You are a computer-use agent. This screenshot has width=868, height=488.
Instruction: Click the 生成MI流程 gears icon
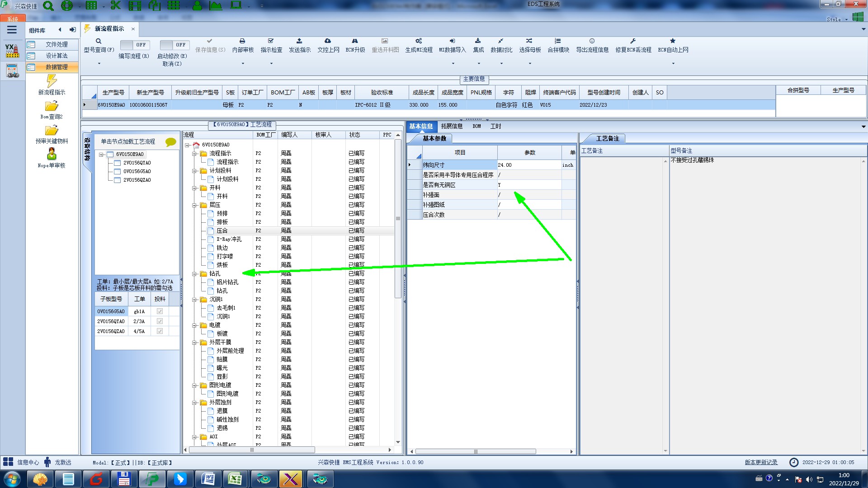point(419,41)
